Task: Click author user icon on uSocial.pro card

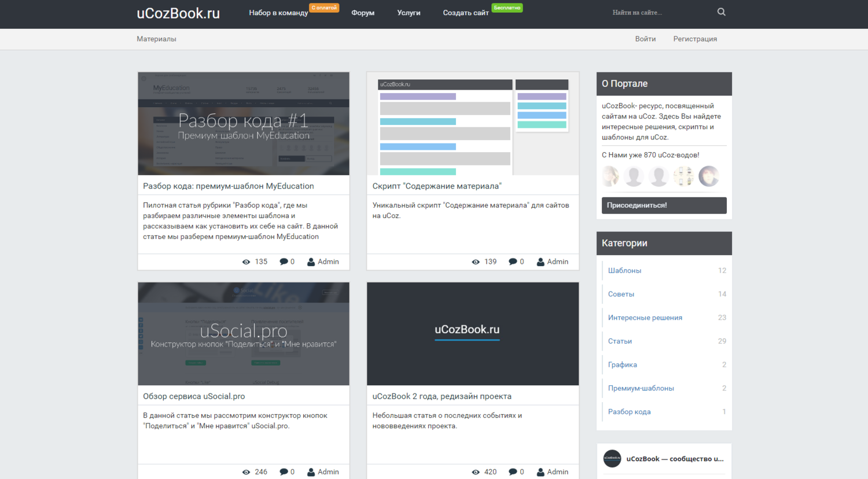Action: point(311,471)
